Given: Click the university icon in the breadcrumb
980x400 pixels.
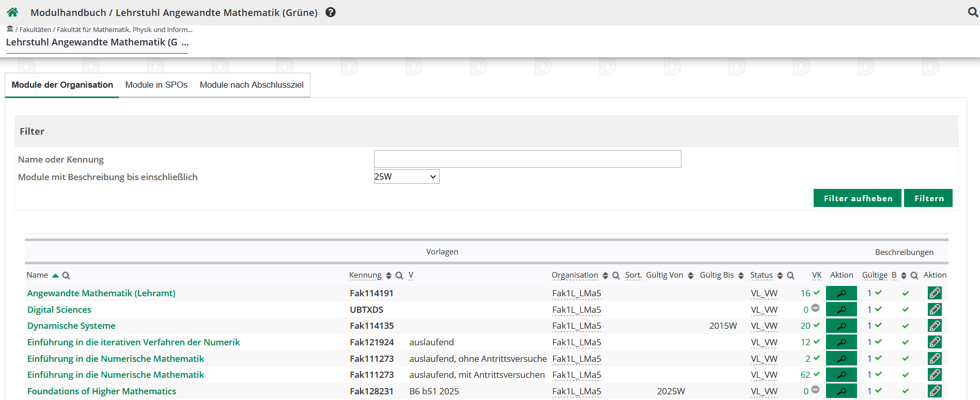Looking at the screenshot, I should pos(10,29).
